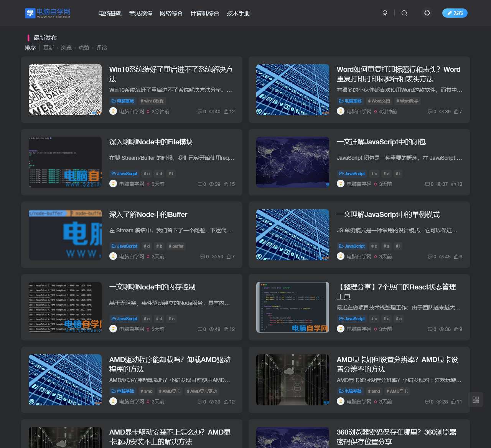Click author avatar on Win10系统 article
Viewport: 491px width, 448px height.
click(113, 111)
